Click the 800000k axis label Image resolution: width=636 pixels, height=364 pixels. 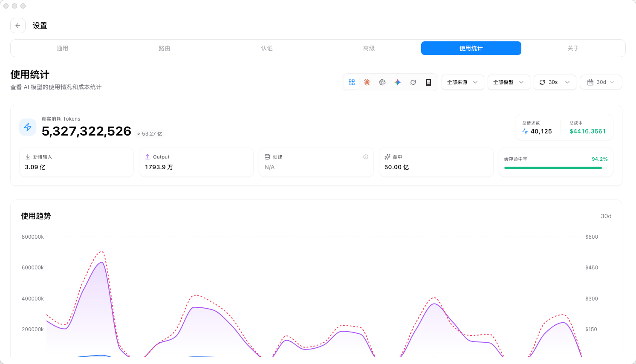tap(33, 237)
